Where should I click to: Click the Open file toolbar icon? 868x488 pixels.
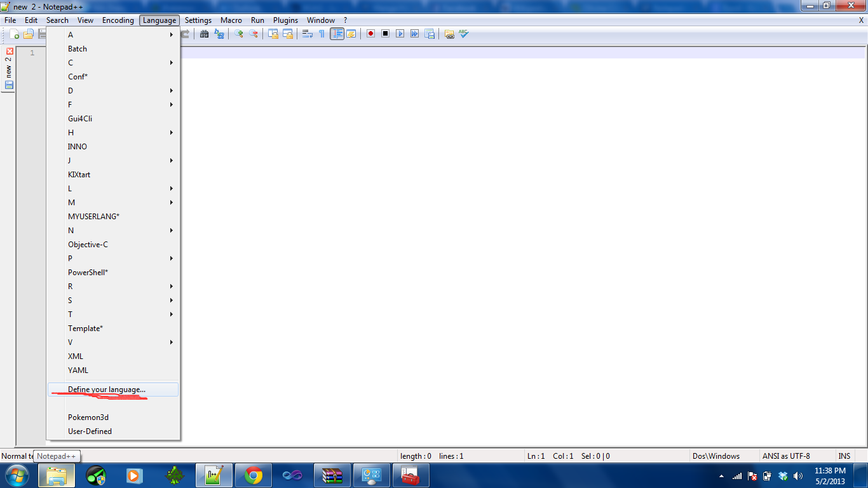(x=29, y=34)
